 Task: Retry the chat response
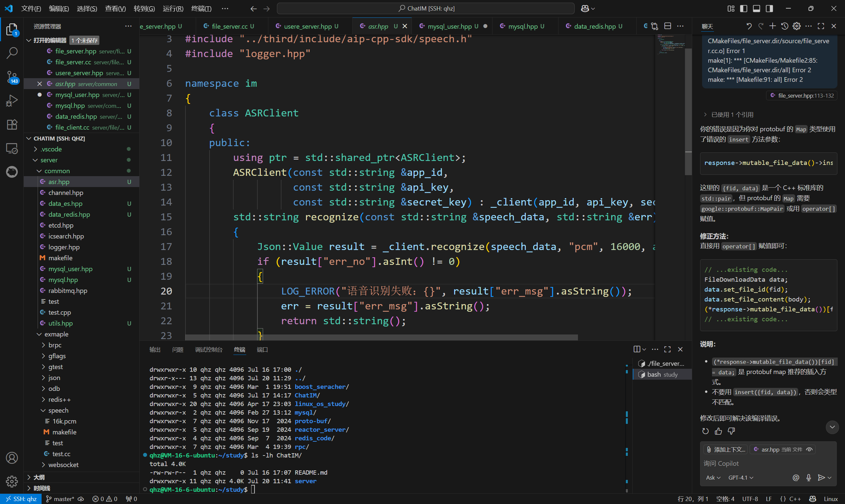[705, 431]
